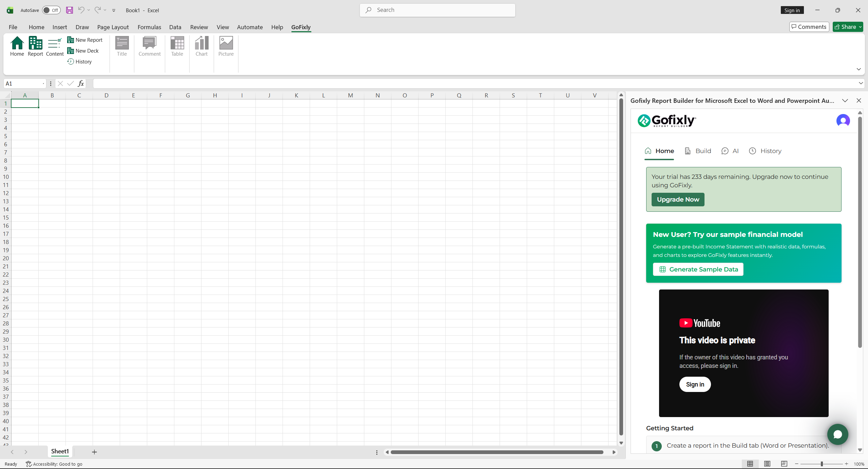Click Sign in on the YouTube video
This screenshot has height=469, width=868.
[695, 384]
